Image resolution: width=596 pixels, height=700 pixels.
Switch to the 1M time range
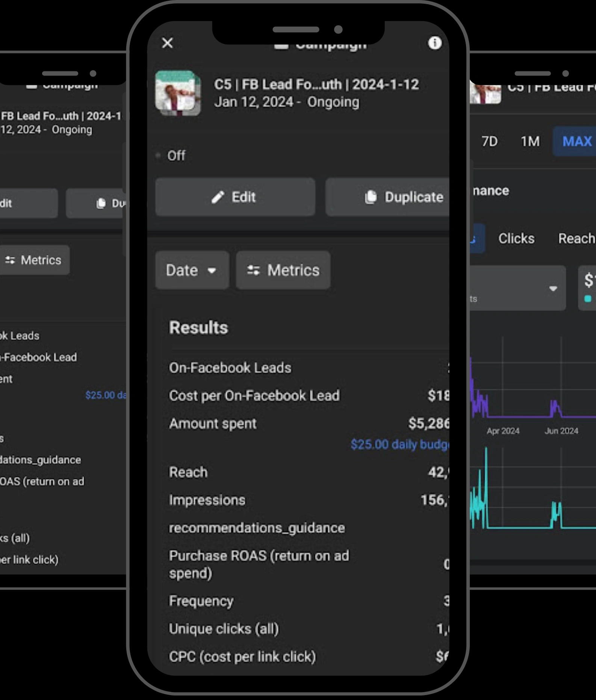pos(530,141)
